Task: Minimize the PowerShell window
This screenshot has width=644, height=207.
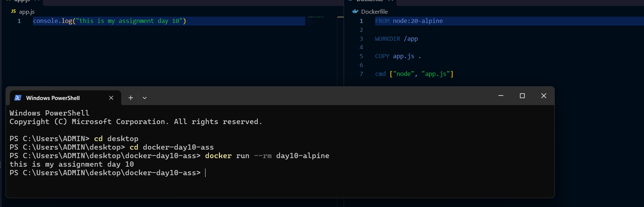Action: click(500, 95)
